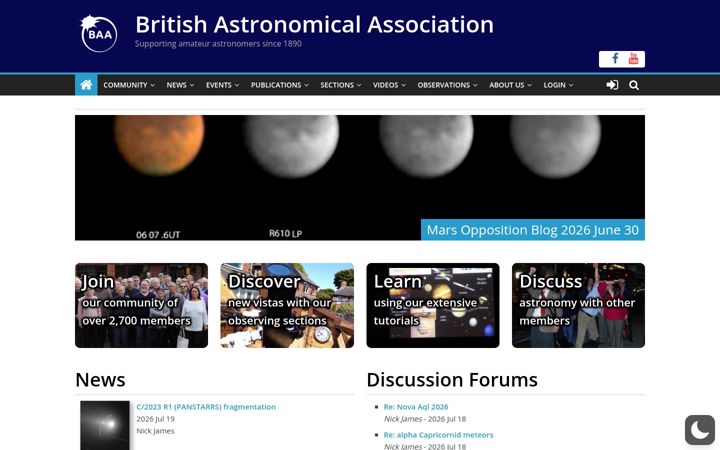
Task: Open the Join our community card
Action: pyautogui.click(x=141, y=305)
